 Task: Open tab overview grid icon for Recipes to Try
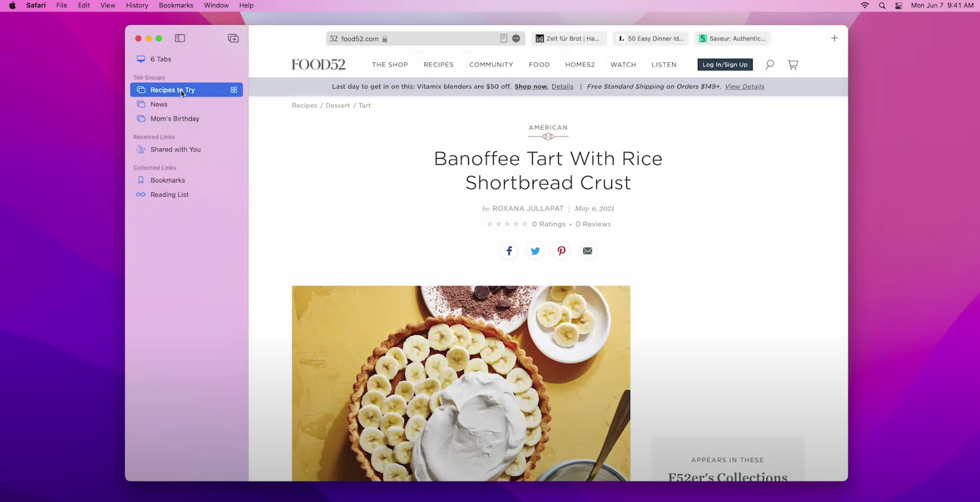233,90
